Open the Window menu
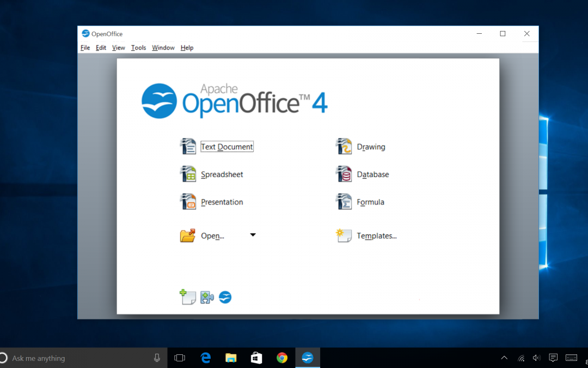The width and height of the screenshot is (588, 368). click(x=163, y=47)
